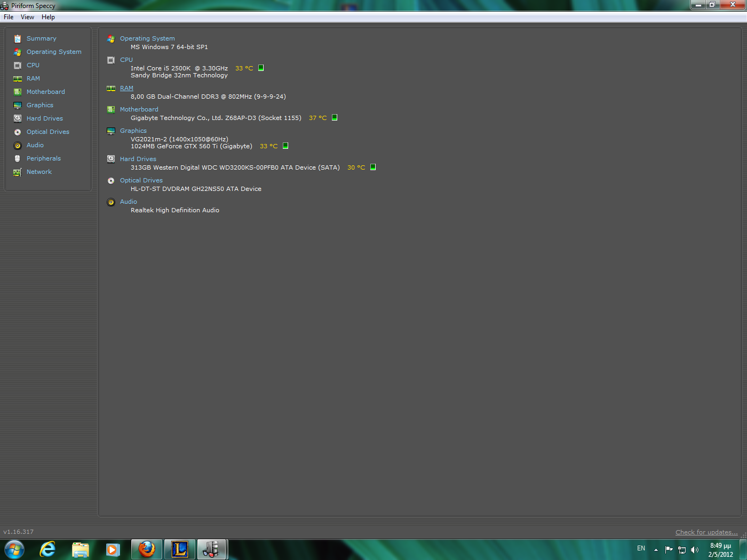
Task: Click the green motherboard temperature indicator at 37 °C
Action: click(335, 117)
